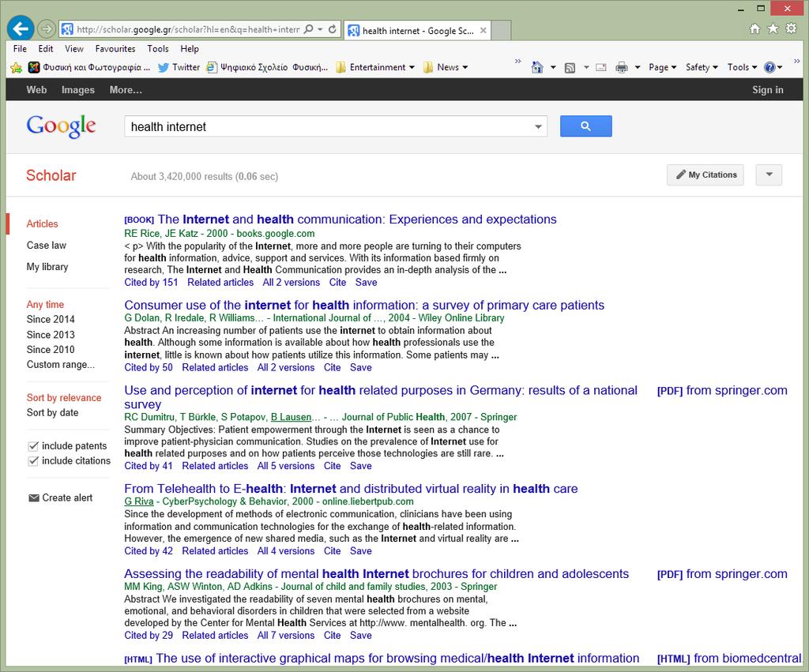Click the Create alert envelope link
This screenshot has height=672, width=809.
pyautogui.click(x=61, y=497)
